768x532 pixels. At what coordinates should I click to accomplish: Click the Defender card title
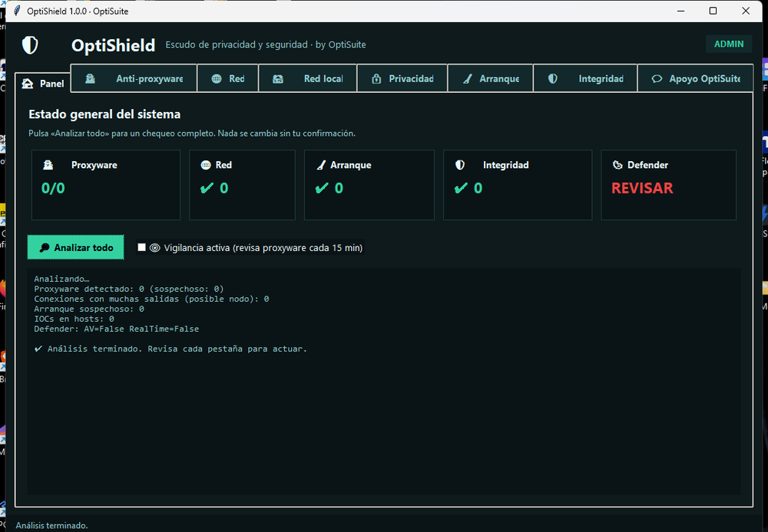pyautogui.click(x=647, y=165)
